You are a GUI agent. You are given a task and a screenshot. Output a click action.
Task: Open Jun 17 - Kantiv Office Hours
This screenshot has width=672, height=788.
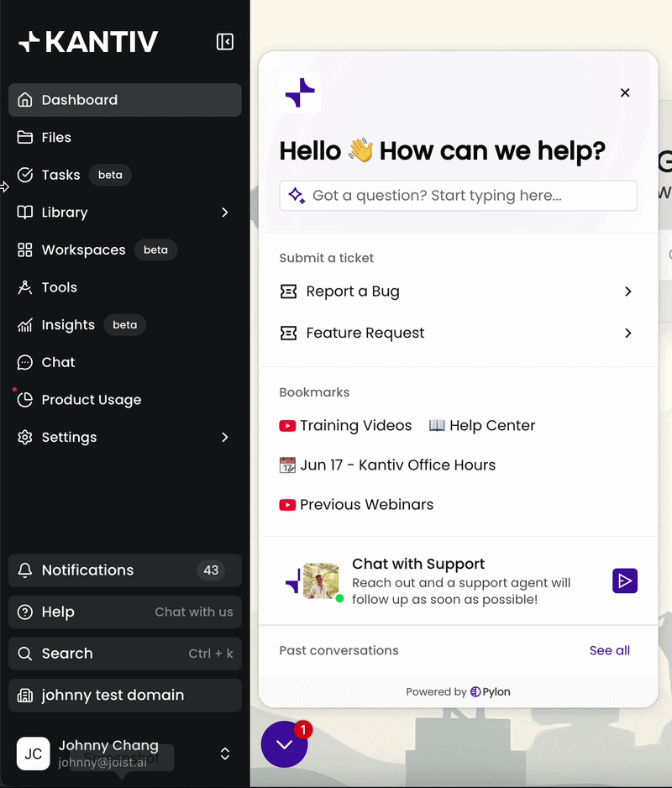(387, 465)
